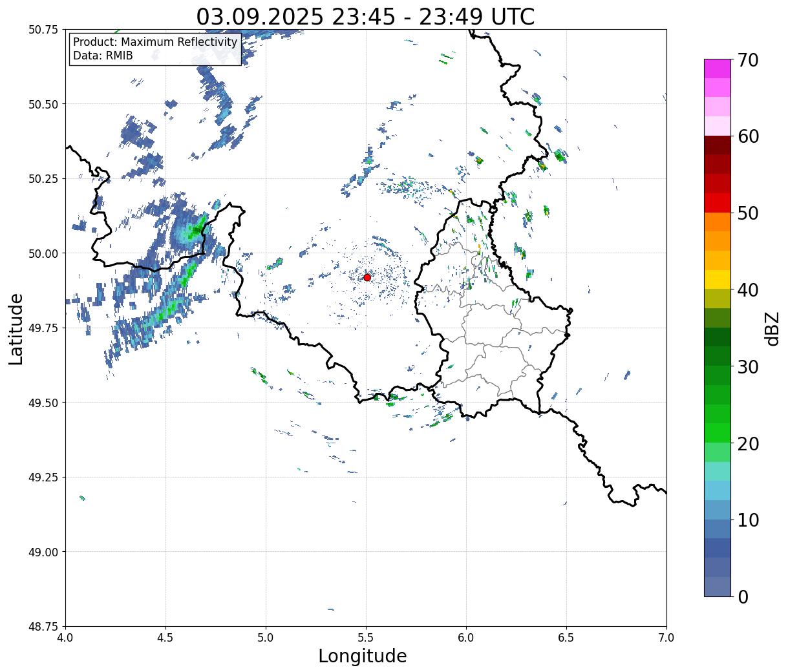The height and width of the screenshot is (672, 788).
Task: Click the latitude tick label 49.50
Action: (43, 403)
